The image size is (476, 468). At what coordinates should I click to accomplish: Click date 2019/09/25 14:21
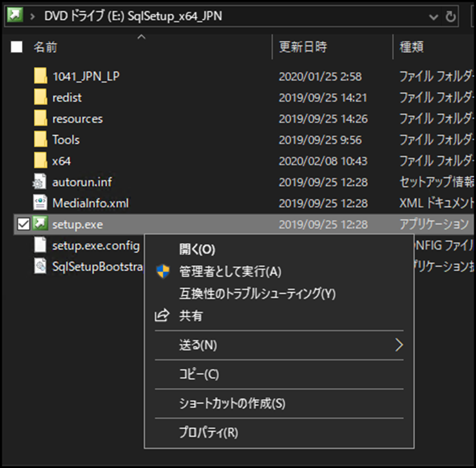pyautogui.click(x=323, y=98)
